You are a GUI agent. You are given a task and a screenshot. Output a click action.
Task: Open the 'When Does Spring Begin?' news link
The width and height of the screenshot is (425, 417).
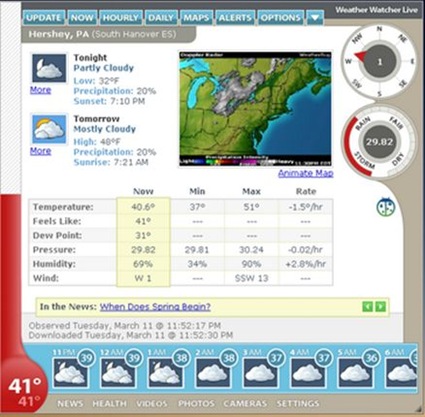[x=155, y=307]
